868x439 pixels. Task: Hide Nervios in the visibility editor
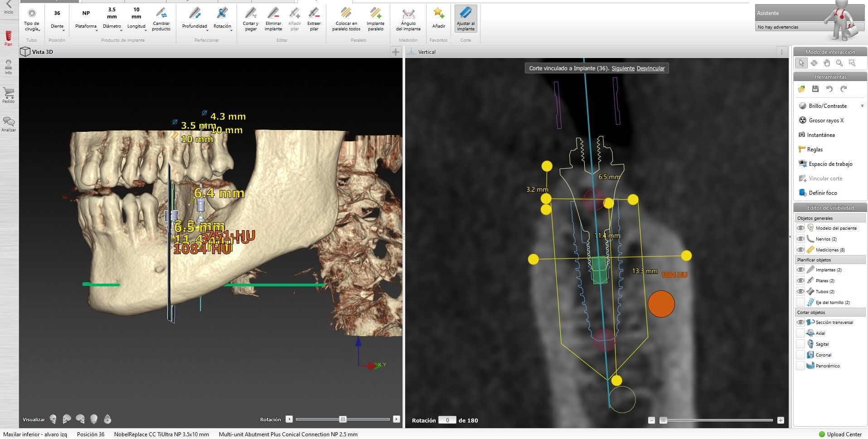tap(800, 239)
